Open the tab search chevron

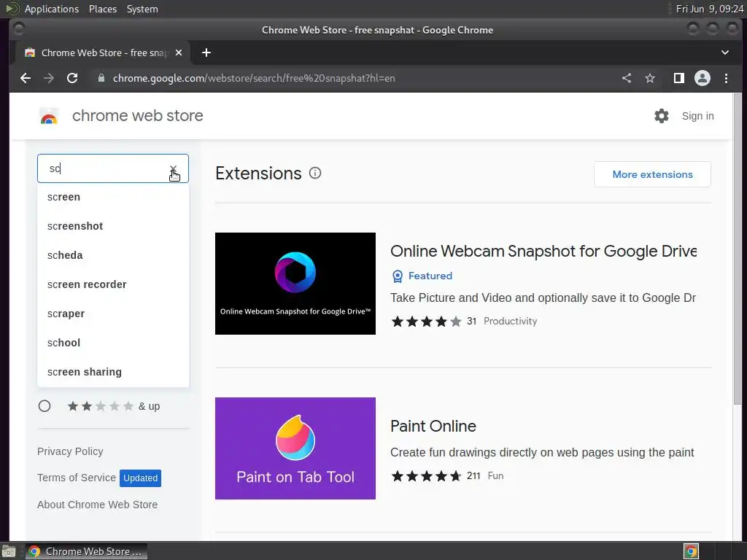(725, 52)
